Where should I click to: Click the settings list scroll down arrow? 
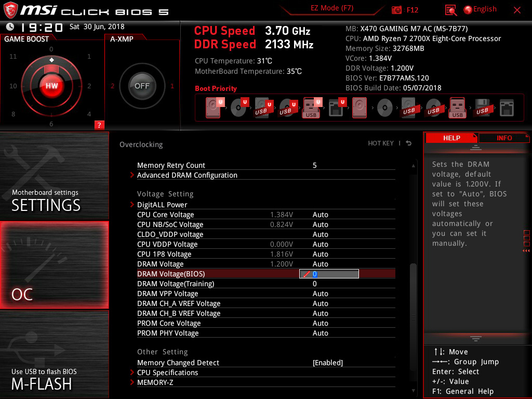tap(413, 391)
